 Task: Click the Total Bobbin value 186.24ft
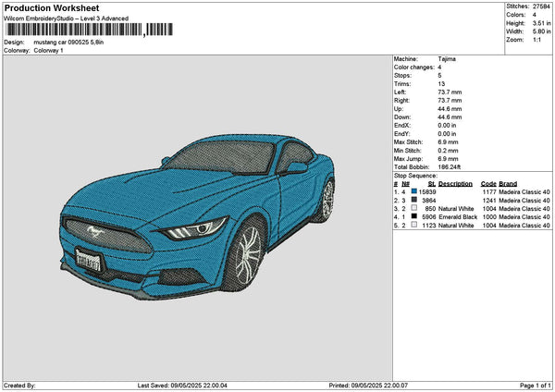tap(451, 166)
